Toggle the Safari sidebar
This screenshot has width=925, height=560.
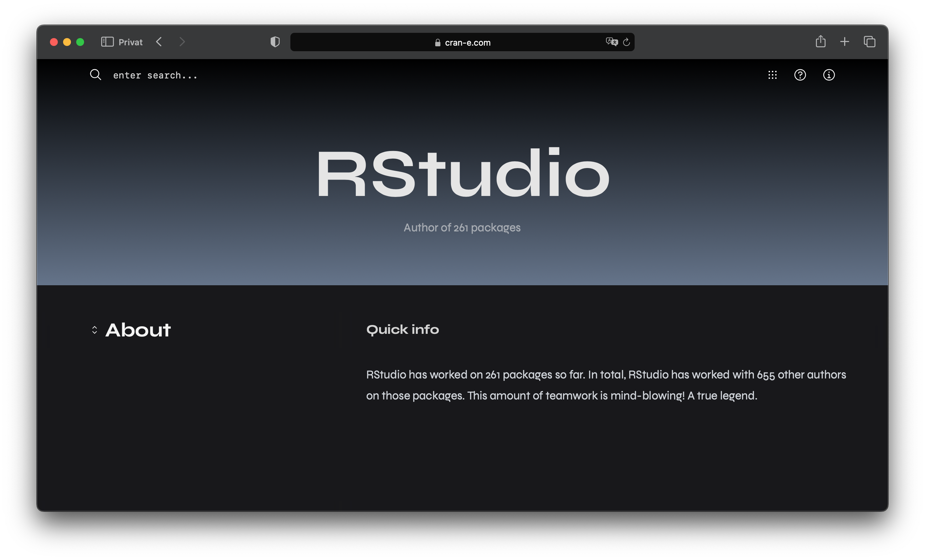point(107,42)
